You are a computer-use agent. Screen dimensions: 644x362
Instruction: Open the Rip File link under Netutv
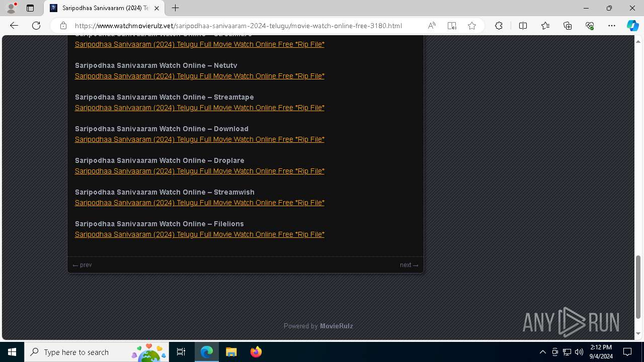pyautogui.click(x=200, y=76)
